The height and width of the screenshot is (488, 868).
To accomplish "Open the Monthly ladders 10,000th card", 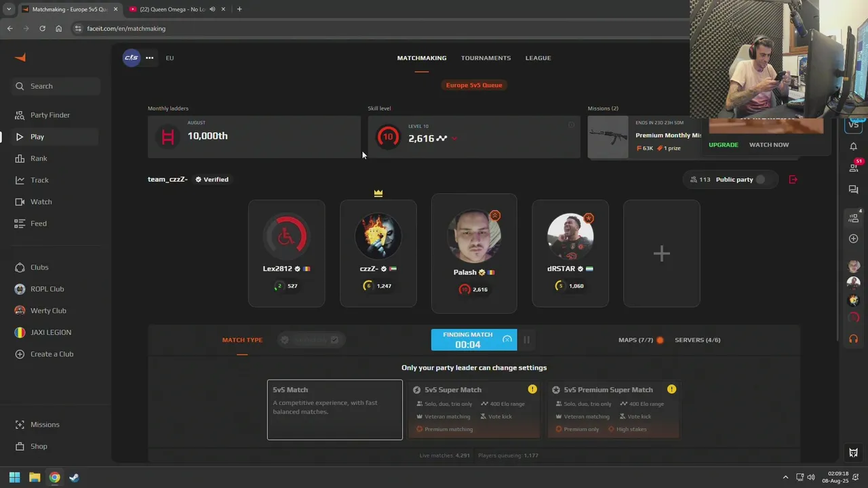I will coord(254,137).
